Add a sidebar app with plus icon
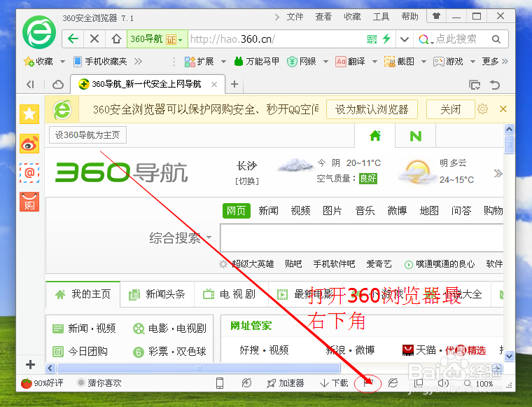Viewport: 532px width, 407px height. (30, 364)
